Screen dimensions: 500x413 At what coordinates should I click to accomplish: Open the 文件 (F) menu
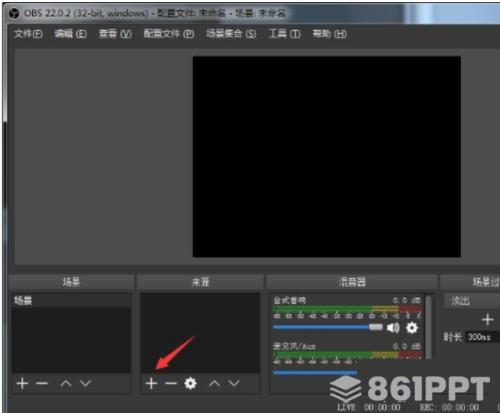(28, 34)
